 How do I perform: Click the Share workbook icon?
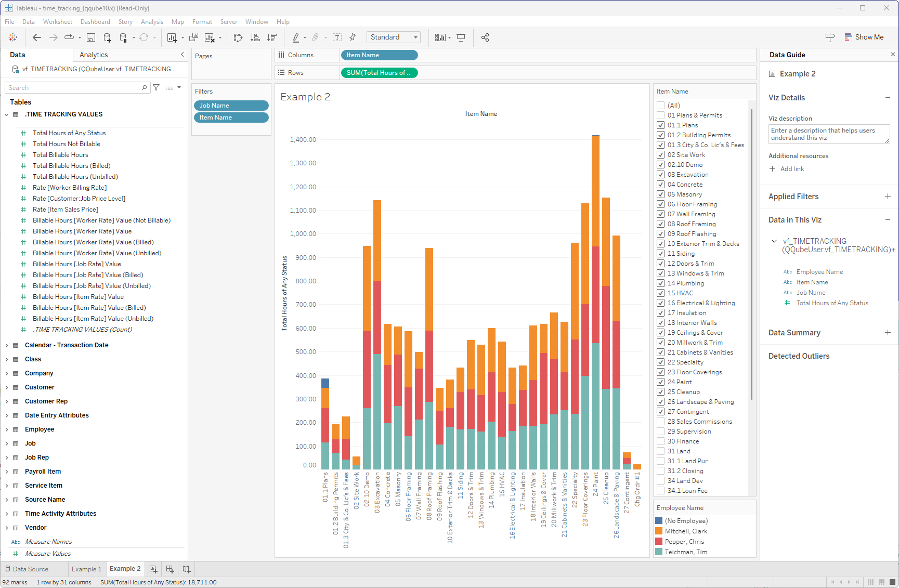coord(485,37)
